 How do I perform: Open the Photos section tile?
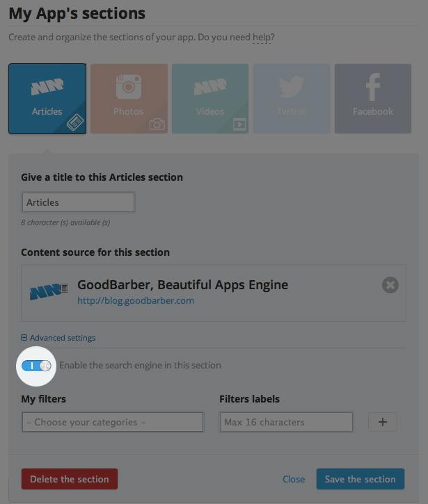129,98
